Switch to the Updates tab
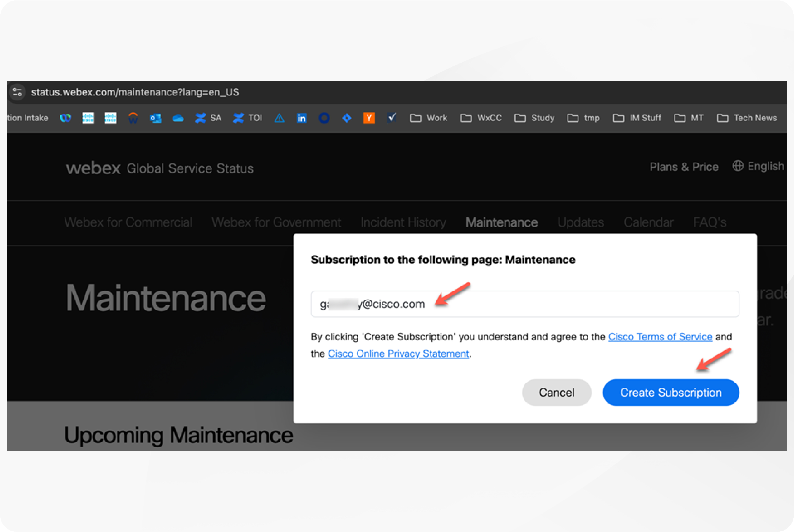This screenshot has height=532, width=794. 581,222
